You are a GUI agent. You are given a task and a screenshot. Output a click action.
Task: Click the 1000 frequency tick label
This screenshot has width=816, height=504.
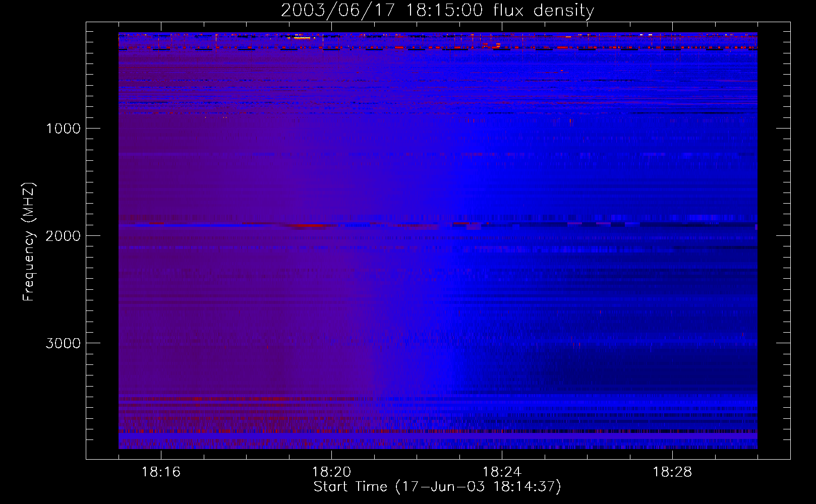[63, 129]
